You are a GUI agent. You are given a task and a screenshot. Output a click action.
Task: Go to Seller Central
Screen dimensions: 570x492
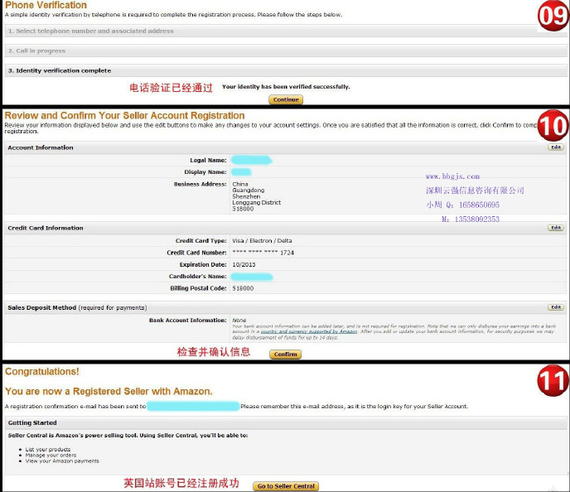[286, 486]
